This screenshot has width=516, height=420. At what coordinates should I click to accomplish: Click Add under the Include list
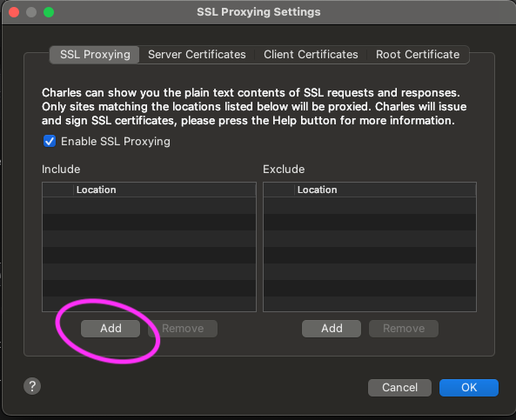pos(111,328)
